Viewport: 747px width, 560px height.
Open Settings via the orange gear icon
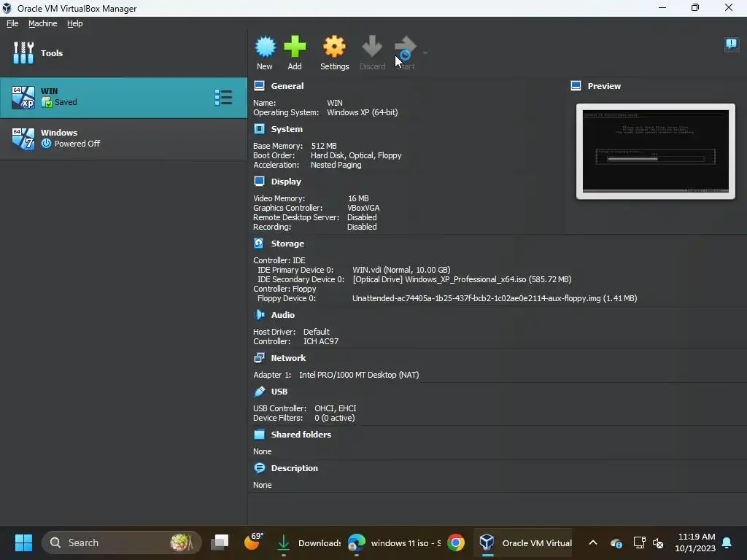334,47
